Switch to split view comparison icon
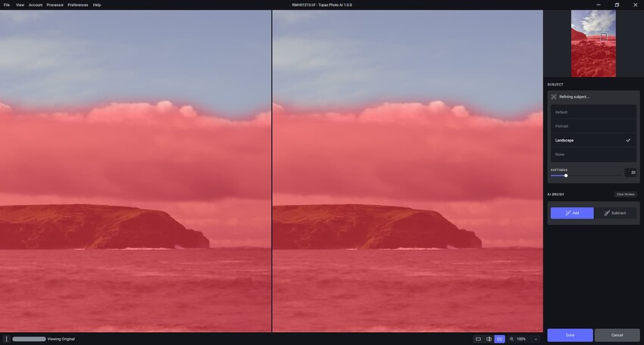 click(x=489, y=339)
